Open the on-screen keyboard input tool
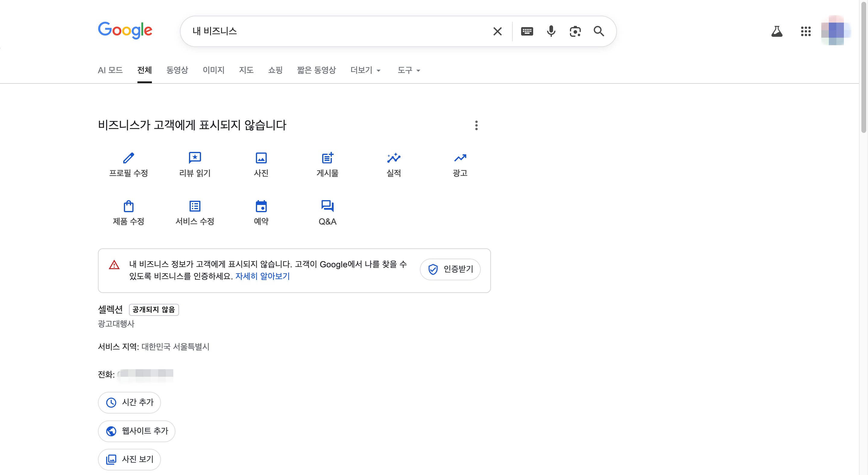The height and width of the screenshot is (475, 868). click(x=527, y=31)
